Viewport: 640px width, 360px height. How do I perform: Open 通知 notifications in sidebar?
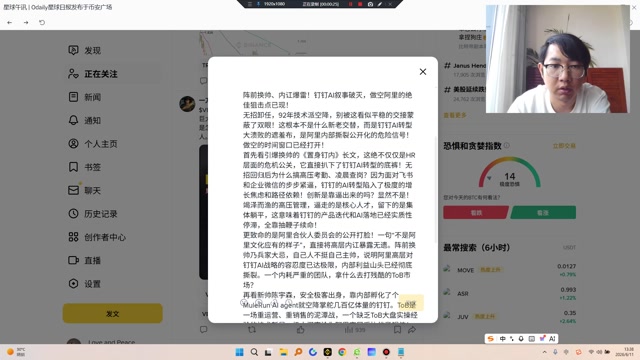pyautogui.click(x=92, y=120)
